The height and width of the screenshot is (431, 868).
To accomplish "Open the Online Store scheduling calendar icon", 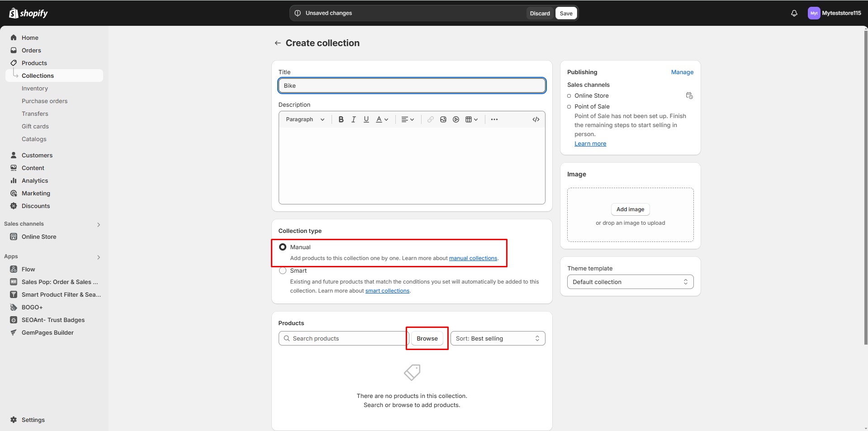I will point(689,95).
